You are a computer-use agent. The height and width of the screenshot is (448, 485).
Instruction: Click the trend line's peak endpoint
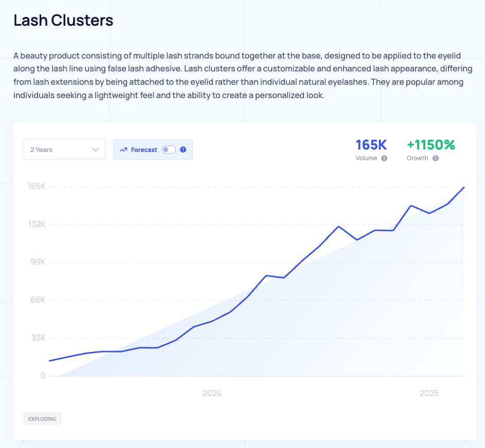(x=464, y=188)
